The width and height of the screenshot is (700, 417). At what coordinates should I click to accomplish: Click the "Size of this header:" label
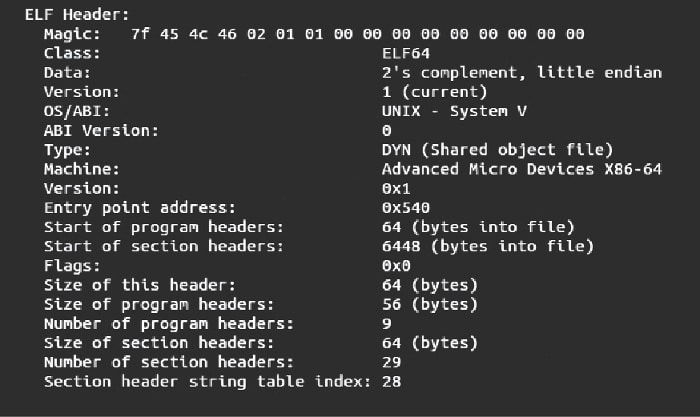point(139,285)
